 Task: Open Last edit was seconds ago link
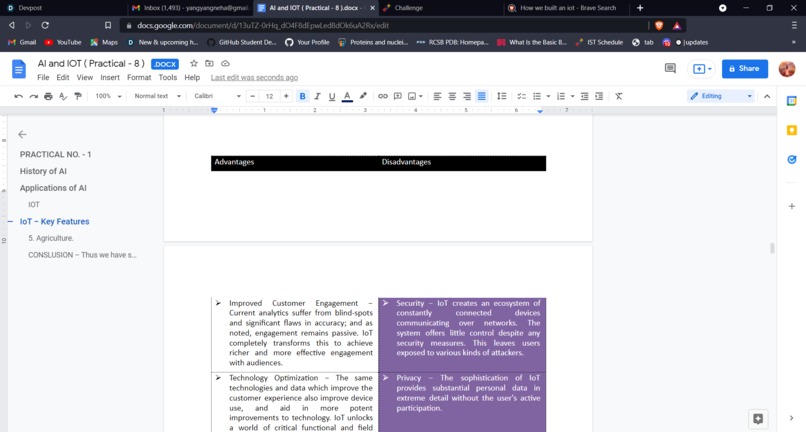[x=254, y=78]
